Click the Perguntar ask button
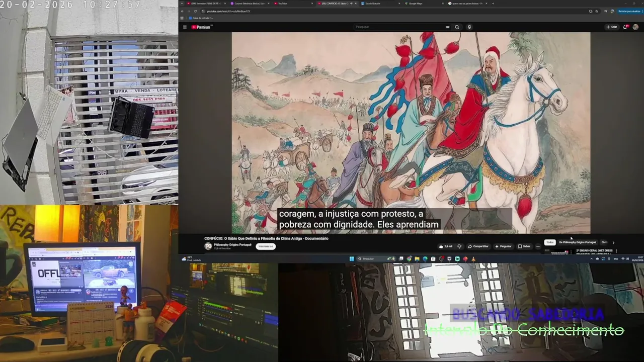Image resolution: width=644 pixels, height=362 pixels. click(x=503, y=246)
